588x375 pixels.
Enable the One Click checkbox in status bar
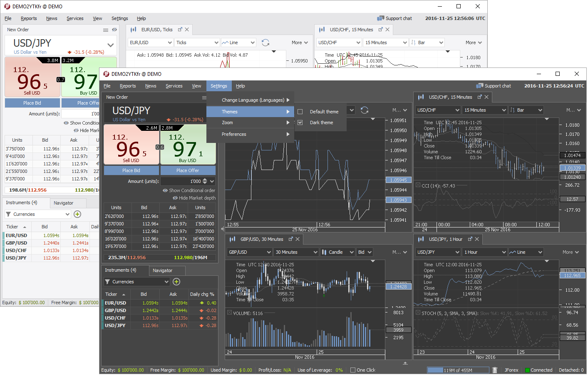[353, 370]
